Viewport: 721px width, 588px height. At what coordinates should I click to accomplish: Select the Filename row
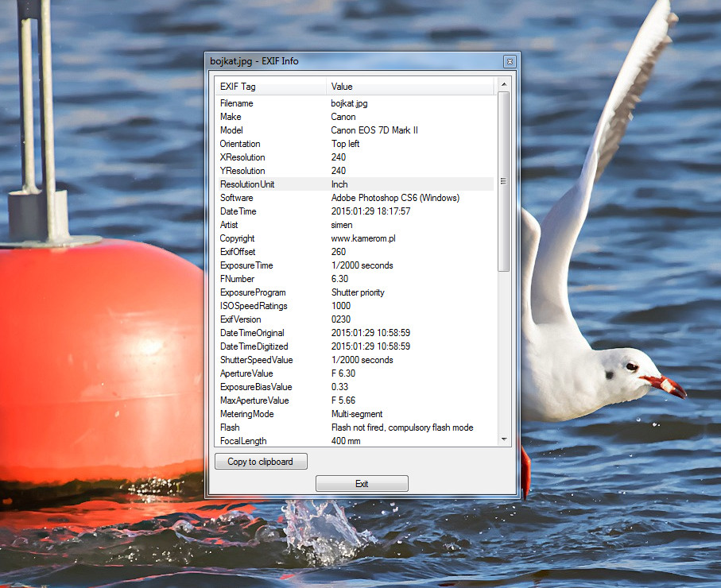coord(355,103)
